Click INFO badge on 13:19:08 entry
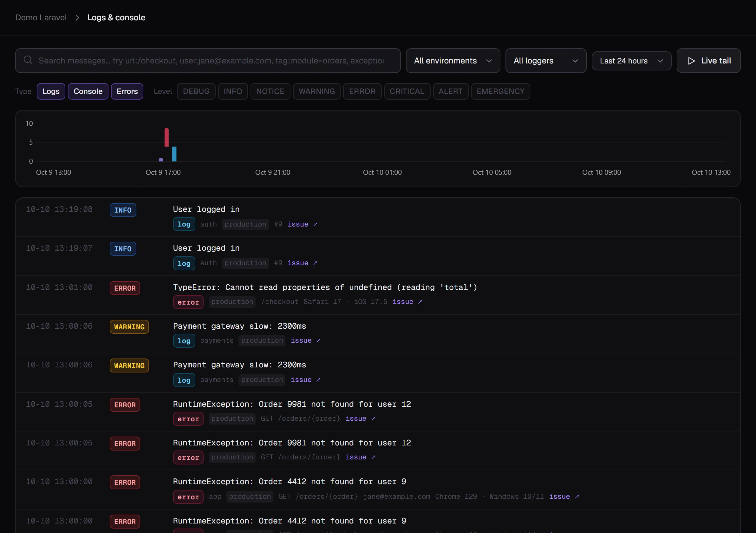Image resolution: width=756 pixels, height=533 pixels. pyautogui.click(x=123, y=210)
